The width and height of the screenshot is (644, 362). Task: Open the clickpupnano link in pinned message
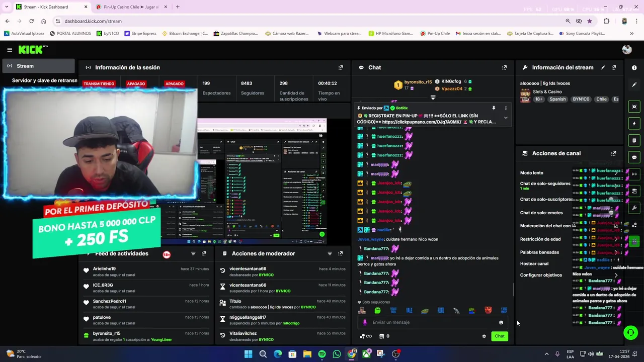(x=421, y=122)
